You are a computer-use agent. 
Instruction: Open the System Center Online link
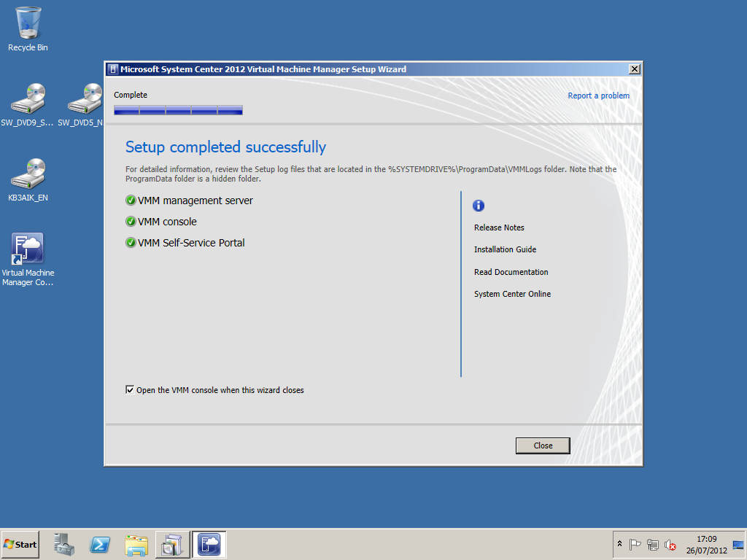pyautogui.click(x=512, y=294)
